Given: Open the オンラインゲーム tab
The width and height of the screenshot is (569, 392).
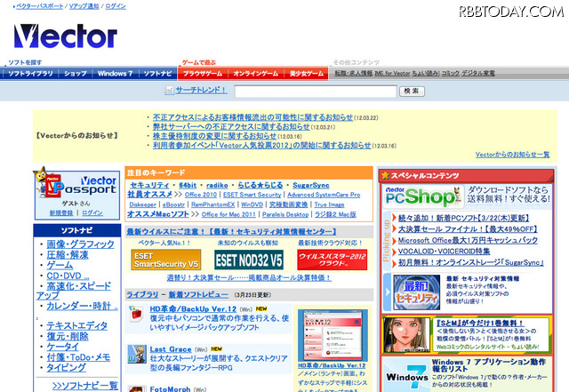Looking at the screenshot, I should coord(256,74).
